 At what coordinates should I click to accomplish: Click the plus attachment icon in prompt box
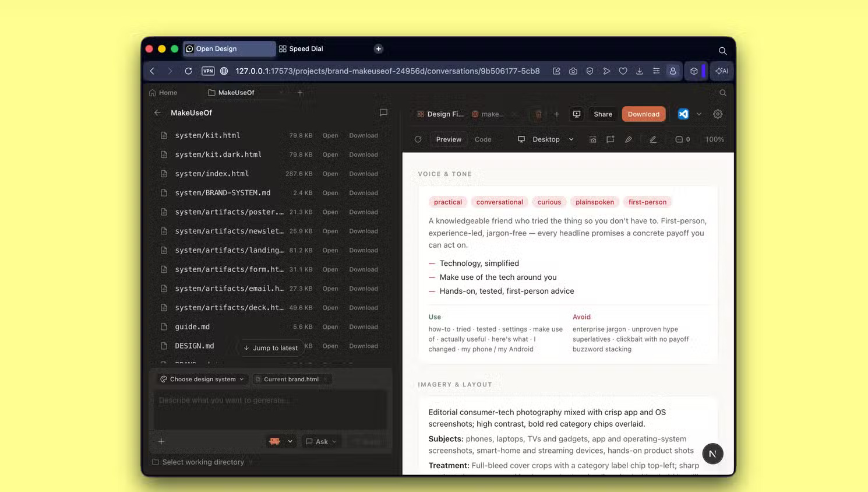pos(161,441)
